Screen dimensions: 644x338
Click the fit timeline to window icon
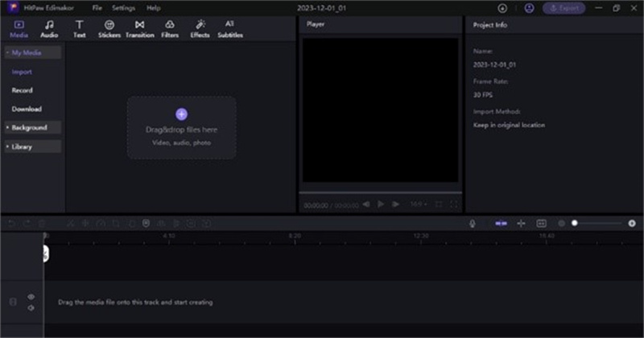[x=541, y=224]
